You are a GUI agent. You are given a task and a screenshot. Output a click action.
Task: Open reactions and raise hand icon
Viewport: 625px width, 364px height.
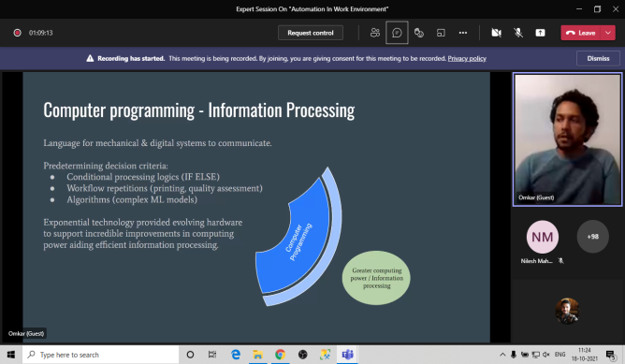click(x=418, y=33)
